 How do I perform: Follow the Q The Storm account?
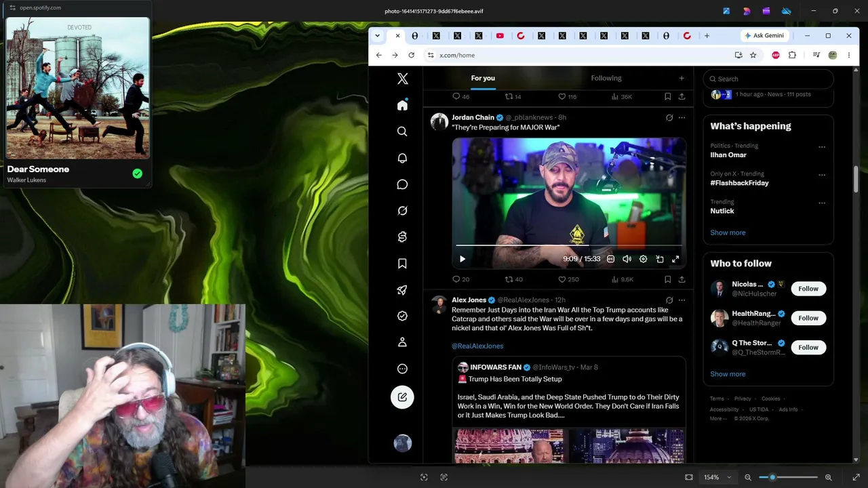pos(808,347)
